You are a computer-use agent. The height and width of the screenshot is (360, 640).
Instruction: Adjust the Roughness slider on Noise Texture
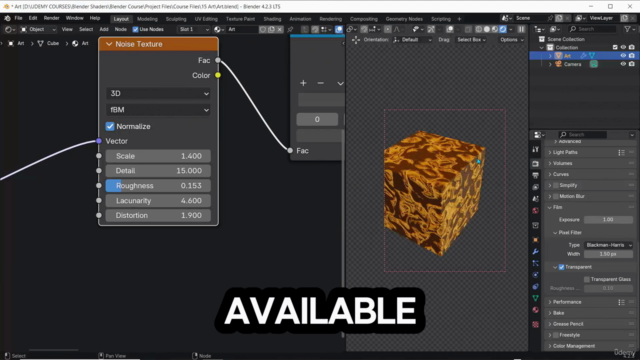pos(158,186)
